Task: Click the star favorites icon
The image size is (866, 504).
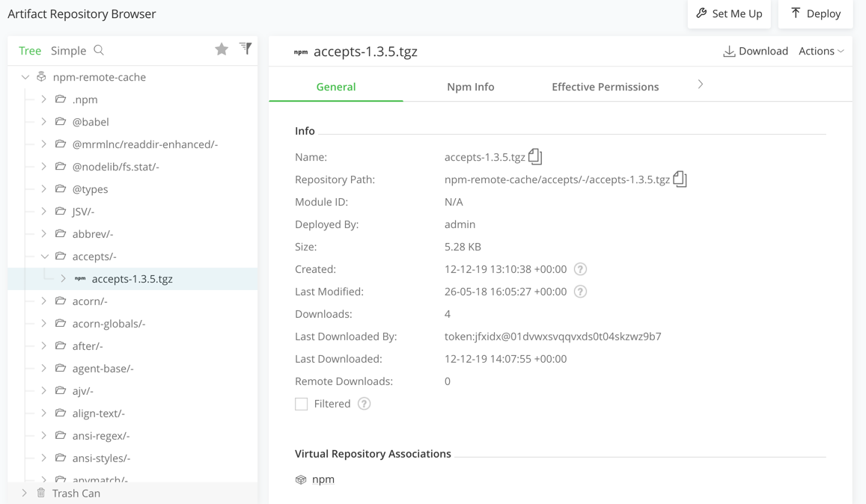Action: (x=222, y=49)
